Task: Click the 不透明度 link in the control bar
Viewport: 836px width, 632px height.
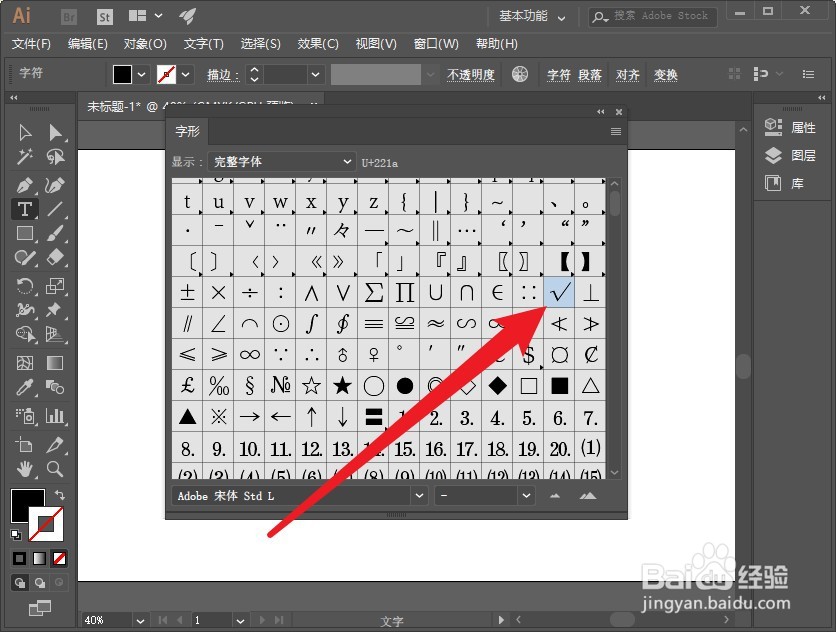Action: point(471,74)
